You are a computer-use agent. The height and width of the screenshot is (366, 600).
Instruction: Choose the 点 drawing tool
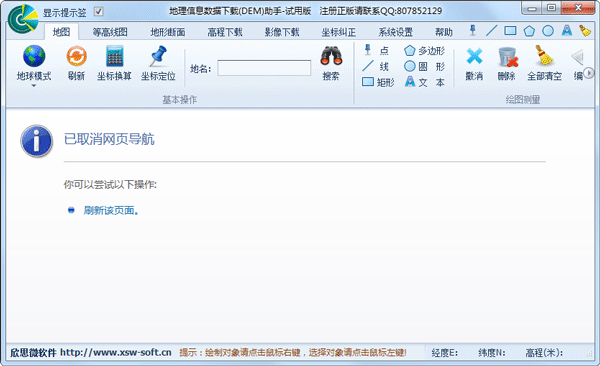point(376,50)
